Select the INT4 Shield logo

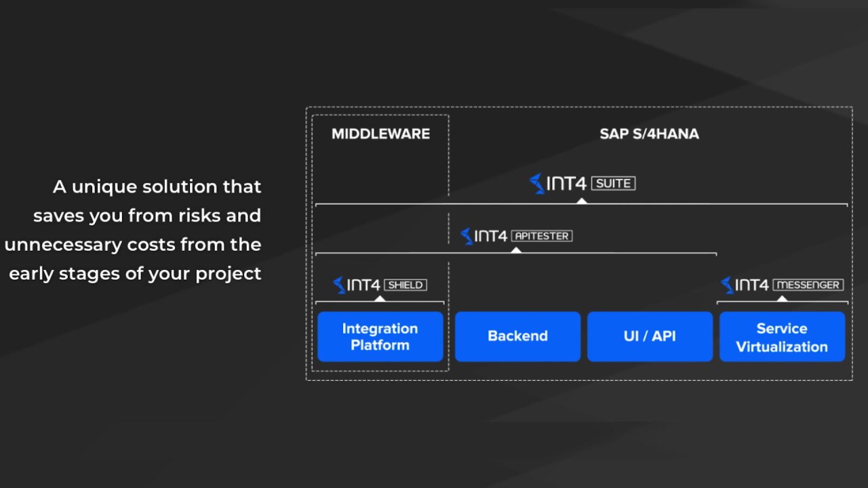(380, 285)
